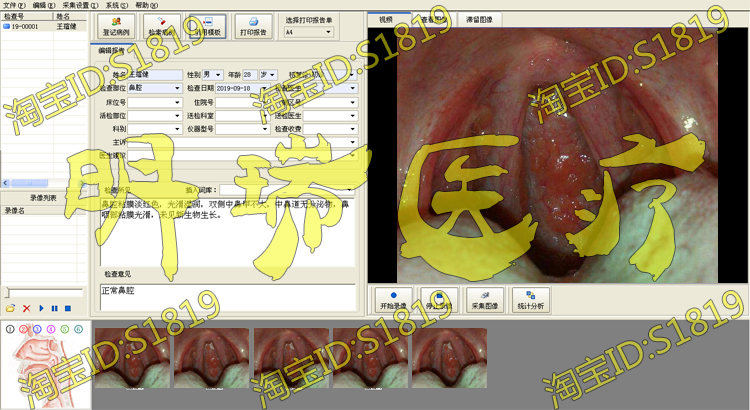Screen dimensions: 750x410
Task: Click the 打印报告 print report button
Action: (254, 26)
